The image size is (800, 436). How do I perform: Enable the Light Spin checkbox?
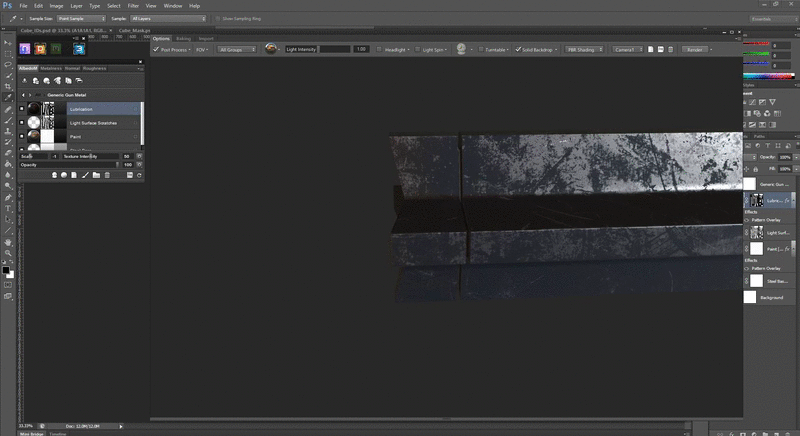point(417,49)
